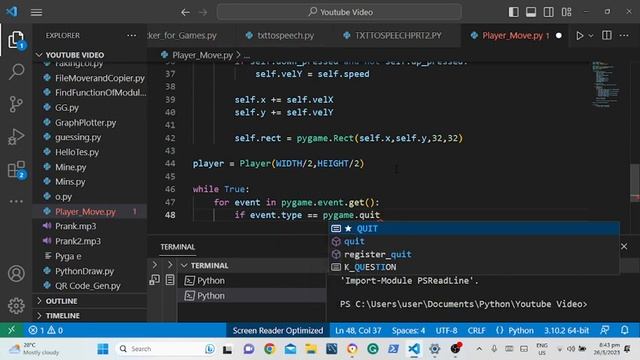Open editor More Actions ellipsis
The image size is (640, 360).
[624, 36]
